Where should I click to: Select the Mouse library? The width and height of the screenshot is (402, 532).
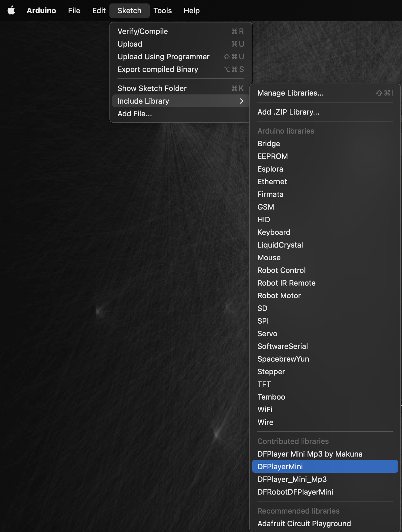click(x=325, y=258)
